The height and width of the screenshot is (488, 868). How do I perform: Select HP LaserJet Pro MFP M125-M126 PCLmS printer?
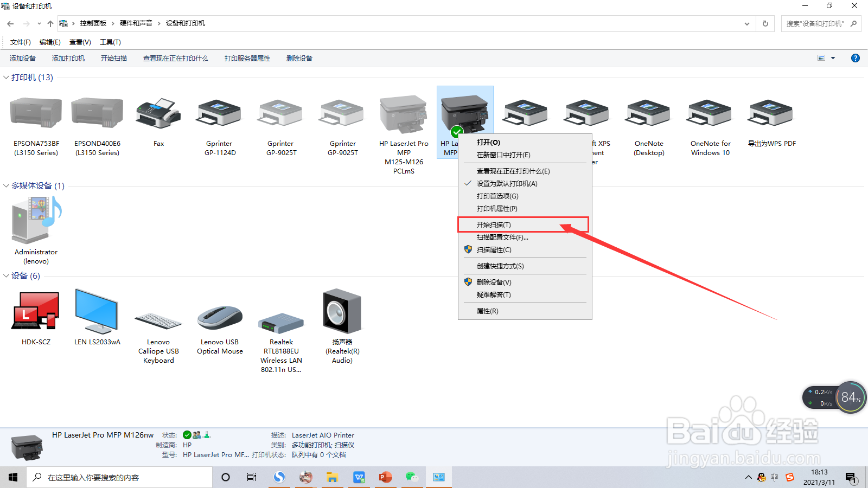point(404,114)
